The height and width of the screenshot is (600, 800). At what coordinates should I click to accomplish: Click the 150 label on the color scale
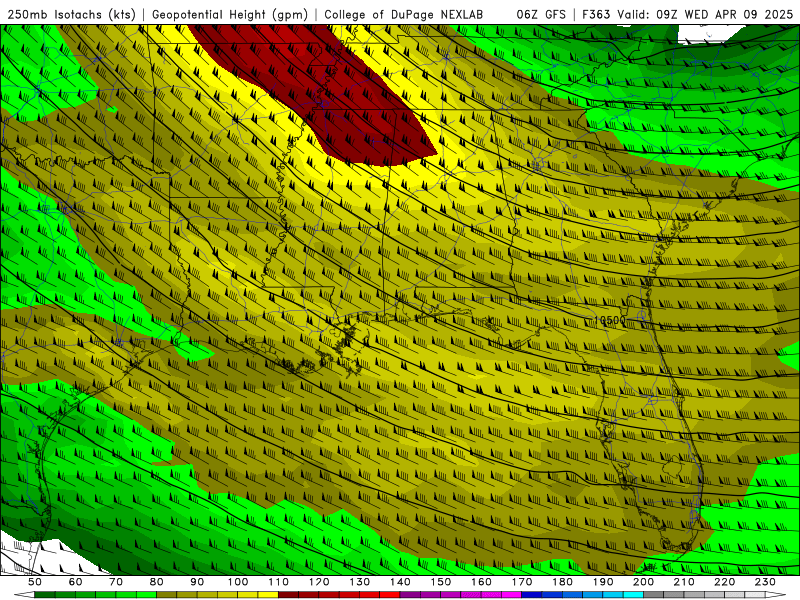click(441, 582)
